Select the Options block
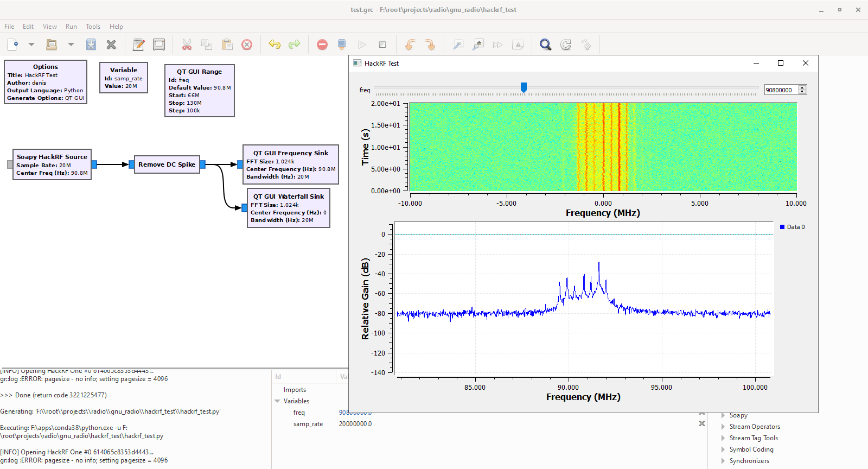 [46, 82]
